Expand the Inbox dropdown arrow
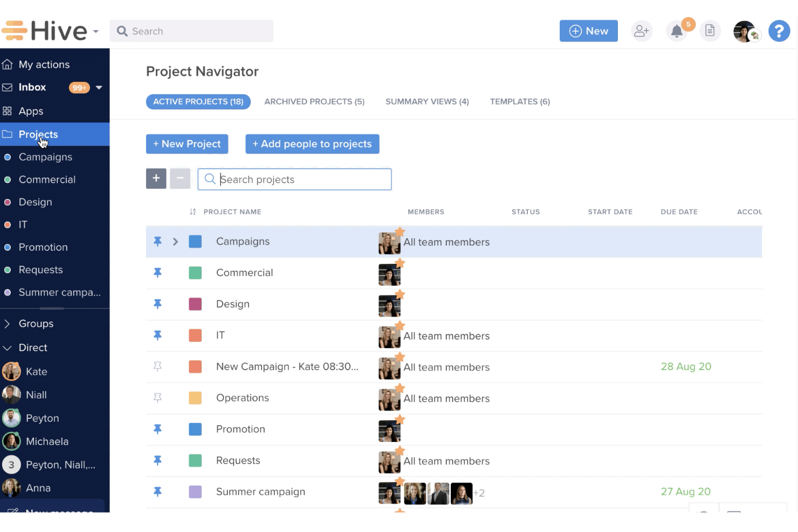 point(99,87)
